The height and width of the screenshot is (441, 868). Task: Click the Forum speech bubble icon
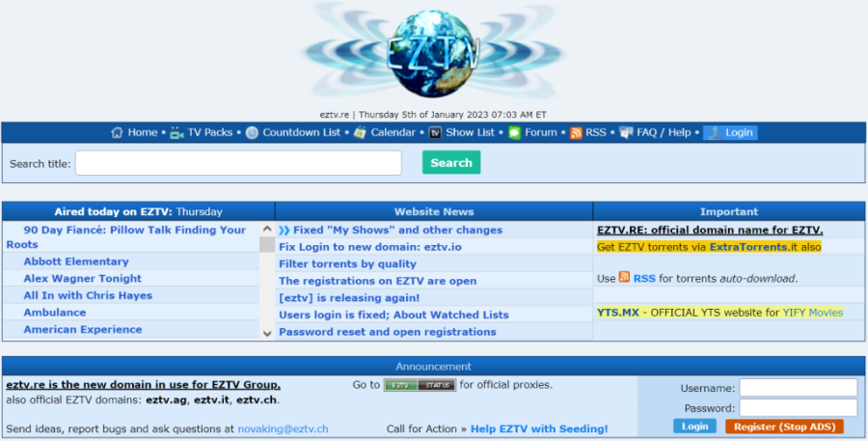coord(515,133)
